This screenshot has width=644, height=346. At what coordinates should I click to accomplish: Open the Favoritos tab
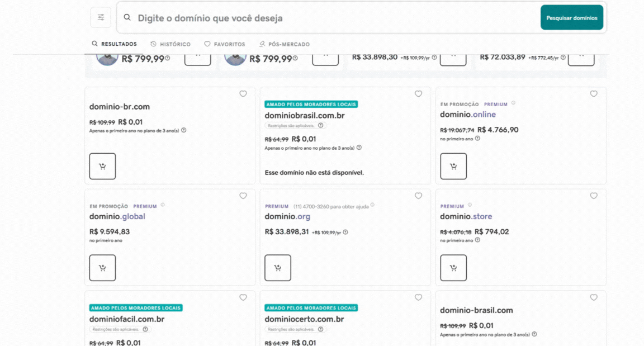225,44
